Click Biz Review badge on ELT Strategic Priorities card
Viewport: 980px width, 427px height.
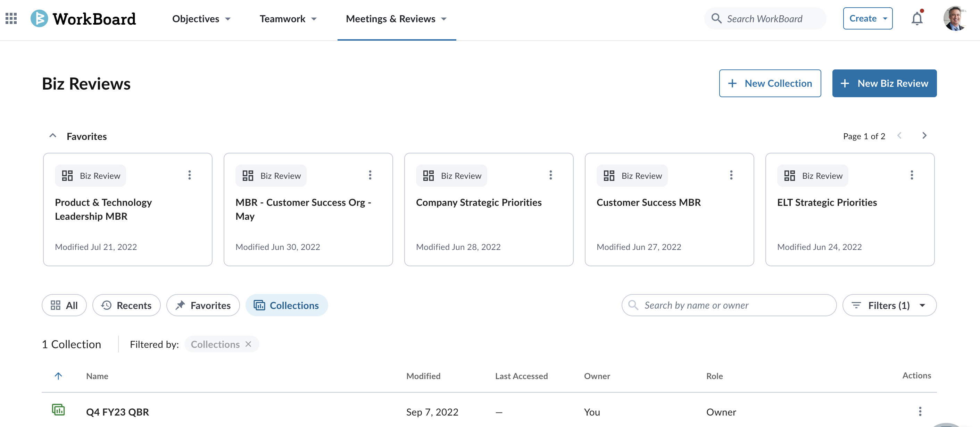click(812, 175)
